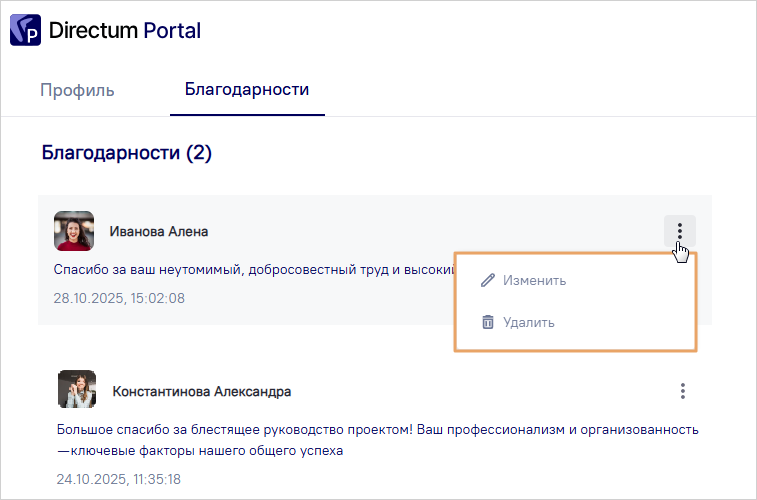Viewport: 757px width, 500px height.
Task: Choose Изменить from the context menu
Action: [x=534, y=280]
